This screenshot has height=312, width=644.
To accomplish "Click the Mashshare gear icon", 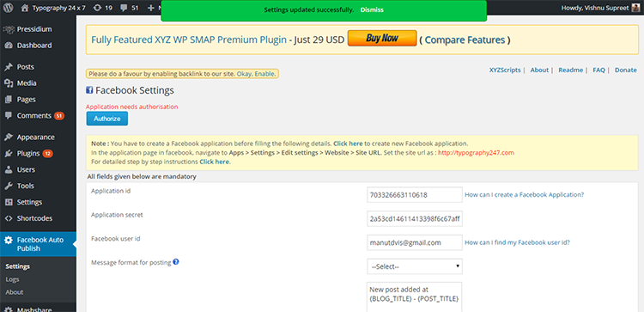I will click(9, 309).
